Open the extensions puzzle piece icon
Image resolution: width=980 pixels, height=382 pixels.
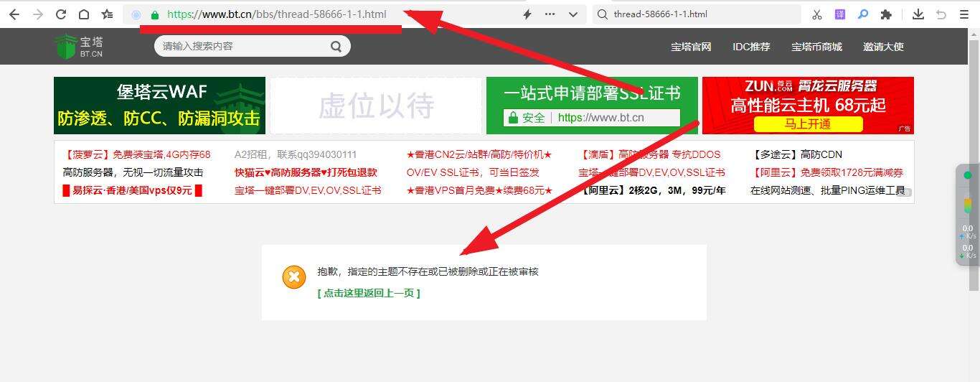pos(886,14)
